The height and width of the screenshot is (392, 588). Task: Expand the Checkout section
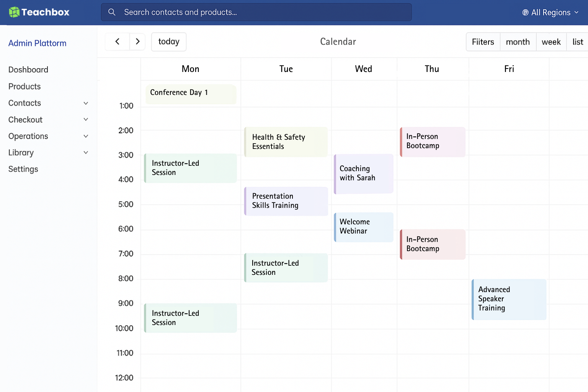coord(85,119)
